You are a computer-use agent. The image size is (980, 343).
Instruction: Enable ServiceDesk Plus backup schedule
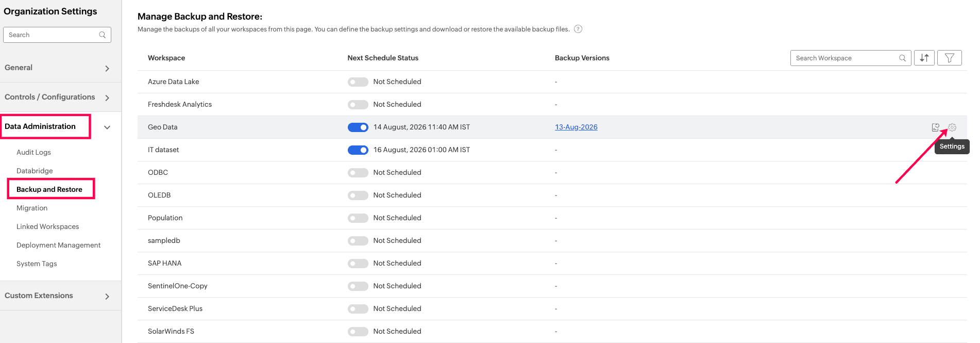[358, 308]
